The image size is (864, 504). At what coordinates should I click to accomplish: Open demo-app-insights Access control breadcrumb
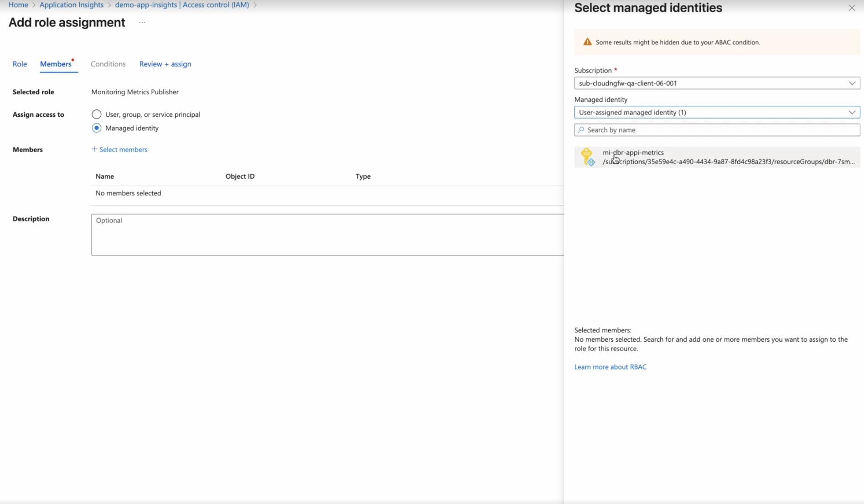tap(182, 5)
